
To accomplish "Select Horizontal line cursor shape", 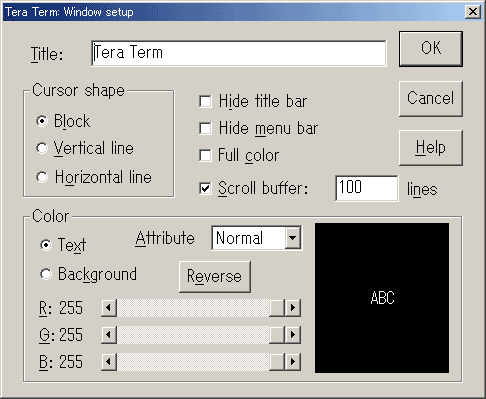I will [x=42, y=177].
